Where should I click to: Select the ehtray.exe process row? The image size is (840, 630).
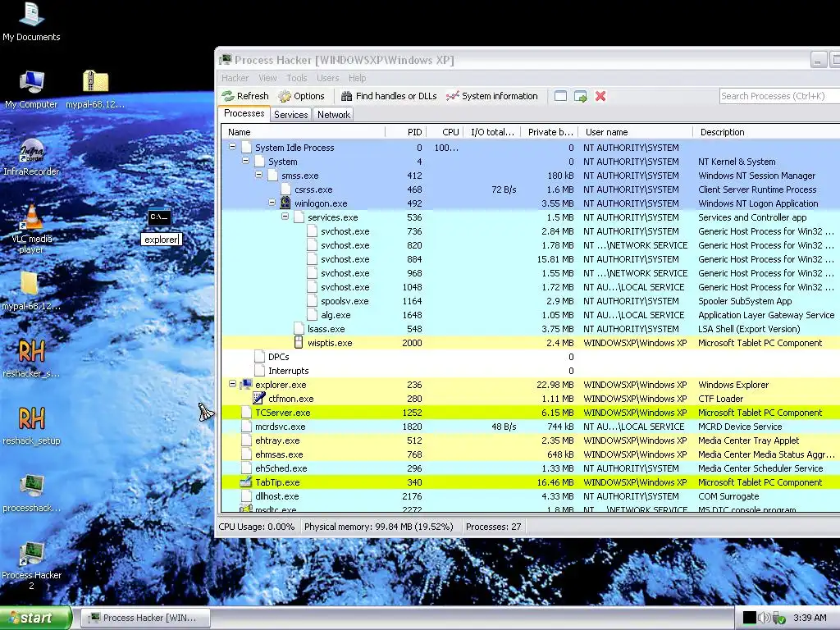pyautogui.click(x=531, y=441)
